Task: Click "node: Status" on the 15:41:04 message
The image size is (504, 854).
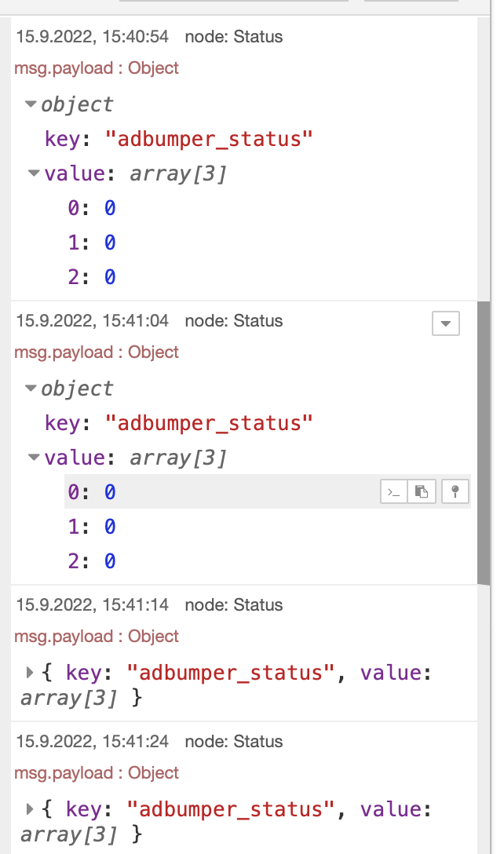Action: pyautogui.click(x=233, y=321)
